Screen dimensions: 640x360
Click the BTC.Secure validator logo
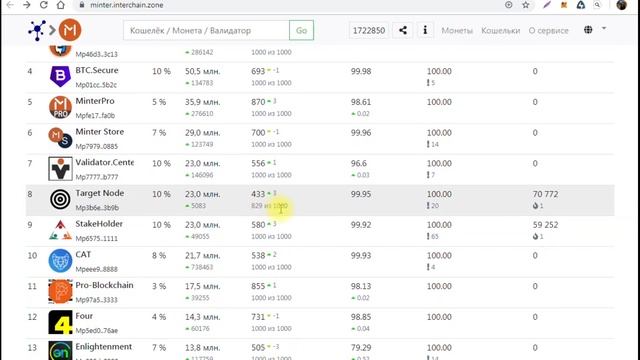point(60,76)
